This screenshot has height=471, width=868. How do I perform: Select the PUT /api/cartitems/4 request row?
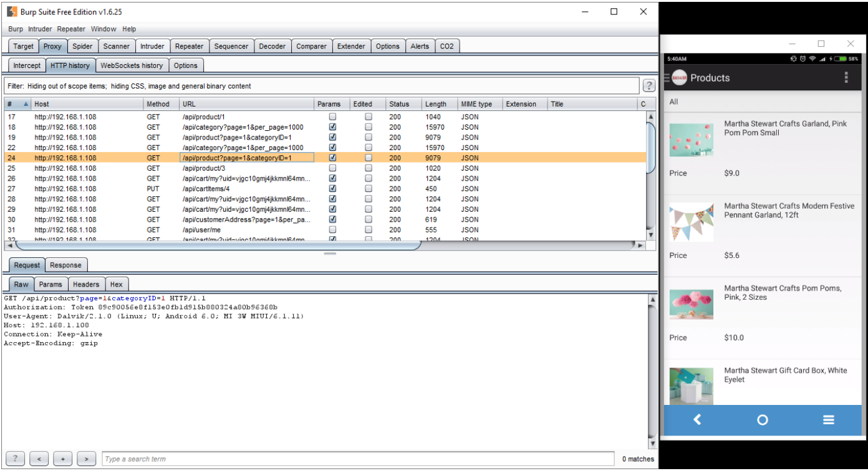325,189
